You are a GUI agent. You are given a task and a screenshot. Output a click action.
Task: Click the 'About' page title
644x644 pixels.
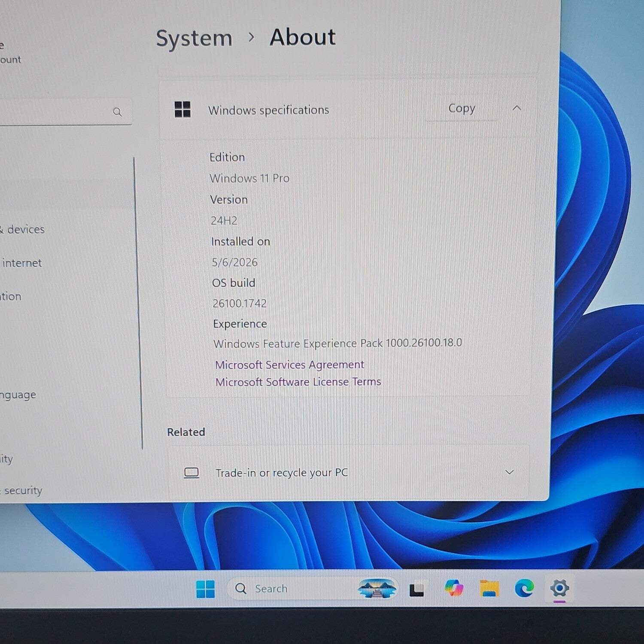[303, 37]
